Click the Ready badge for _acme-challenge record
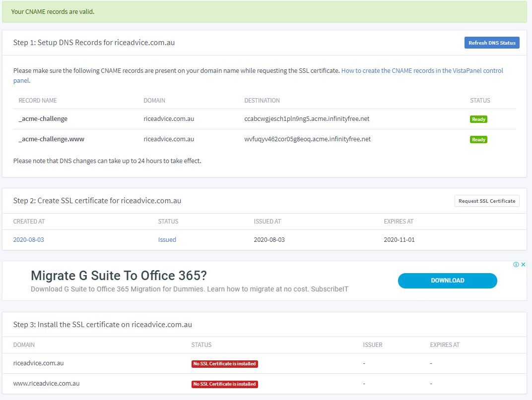532x400 pixels. (x=478, y=119)
